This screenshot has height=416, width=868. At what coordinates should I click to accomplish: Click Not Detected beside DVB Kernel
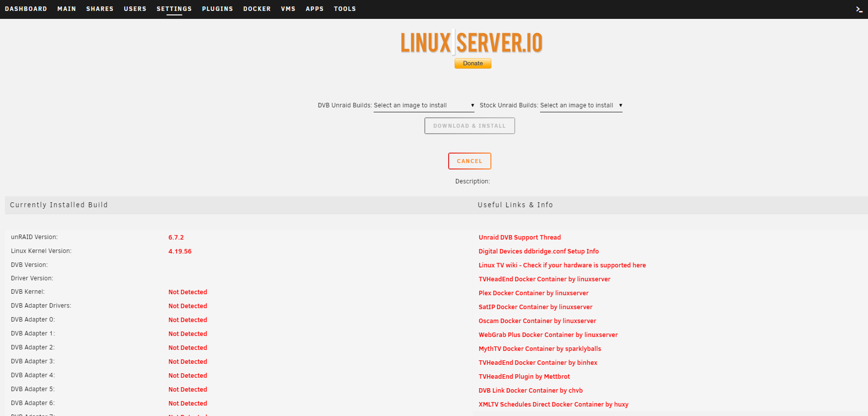coord(188,292)
